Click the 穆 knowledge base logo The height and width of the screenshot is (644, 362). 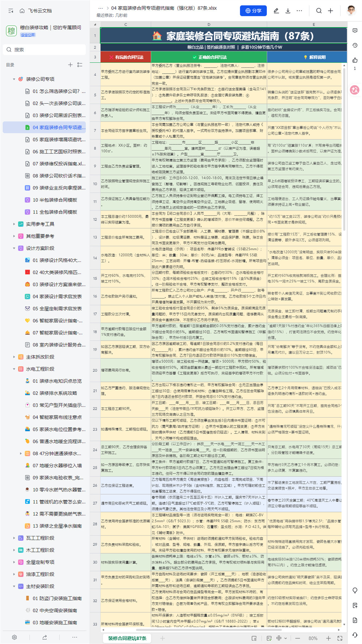[11, 31]
